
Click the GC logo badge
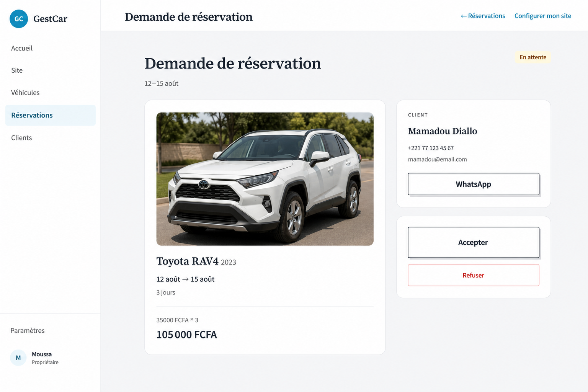coord(19,19)
